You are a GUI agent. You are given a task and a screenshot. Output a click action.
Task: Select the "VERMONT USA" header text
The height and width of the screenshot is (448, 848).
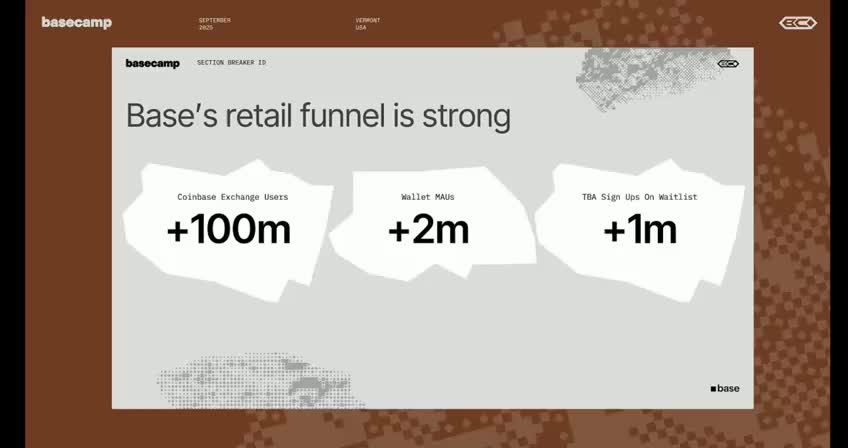click(368, 24)
